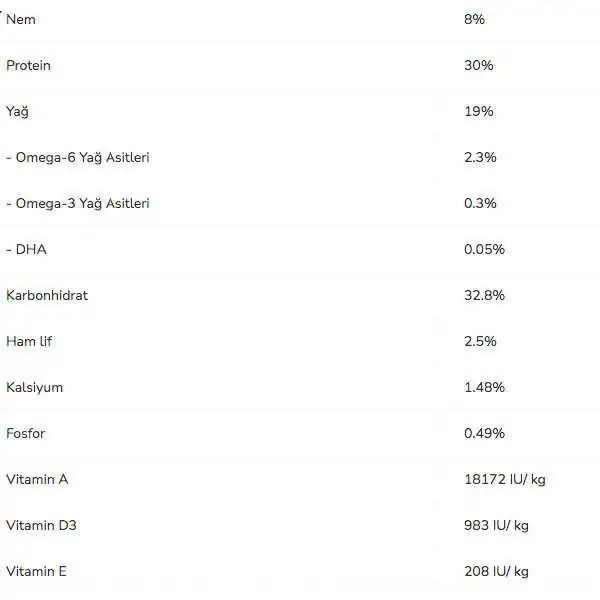Select the 18172 IU/kg Vitamin A value
The width and height of the screenshot is (600, 600).
[x=504, y=479]
